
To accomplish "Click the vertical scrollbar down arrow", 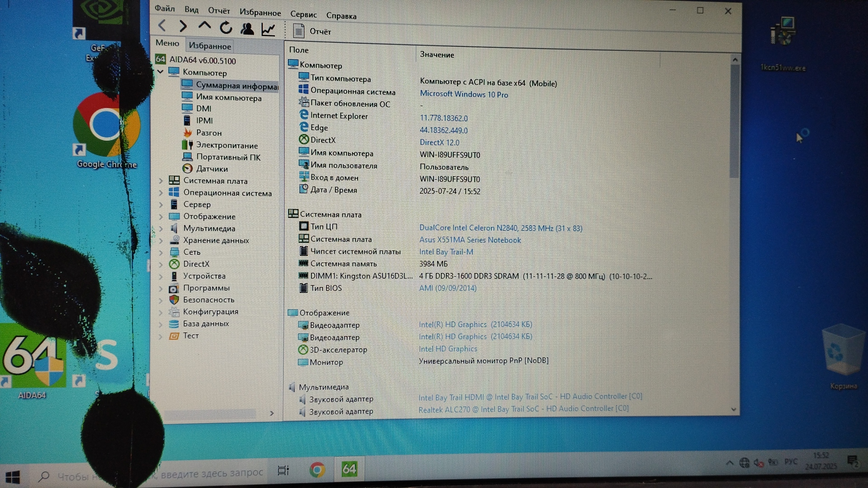I will click(733, 409).
